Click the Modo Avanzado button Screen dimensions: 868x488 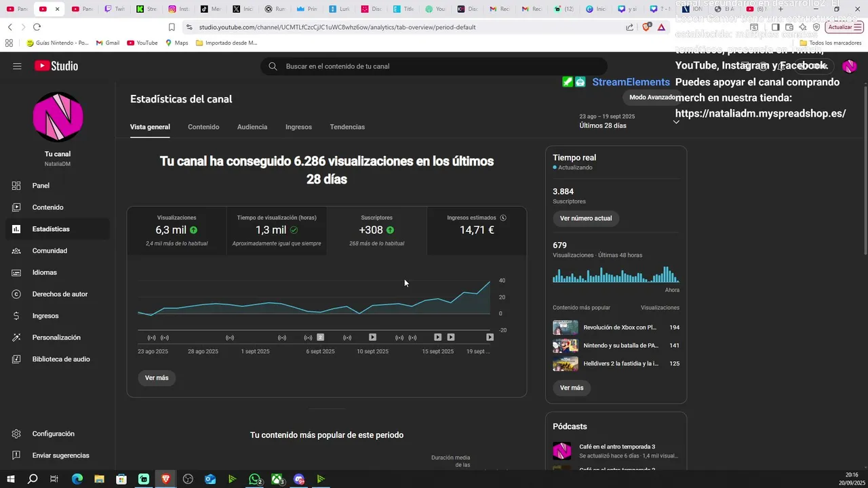coord(652,97)
